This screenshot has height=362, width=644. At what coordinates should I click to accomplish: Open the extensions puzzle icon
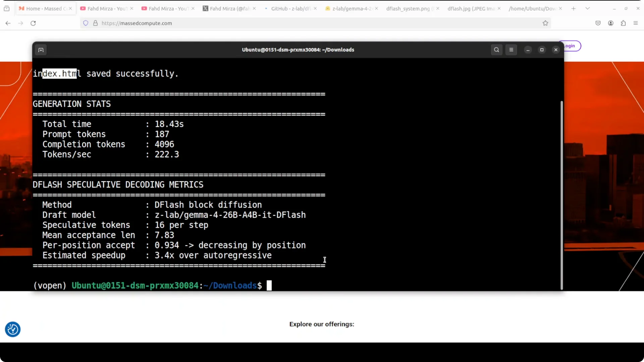[623, 23]
